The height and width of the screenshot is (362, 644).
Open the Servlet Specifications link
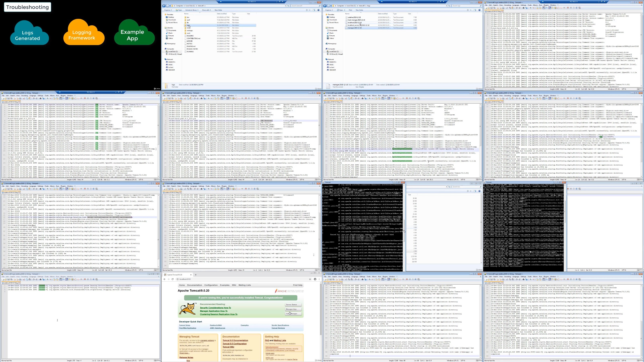tap(280, 325)
